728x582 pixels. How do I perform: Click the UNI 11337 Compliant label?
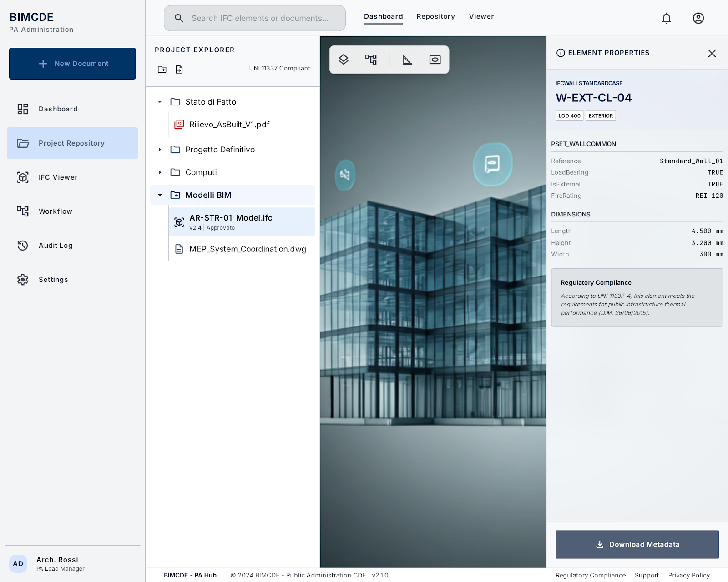click(279, 68)
